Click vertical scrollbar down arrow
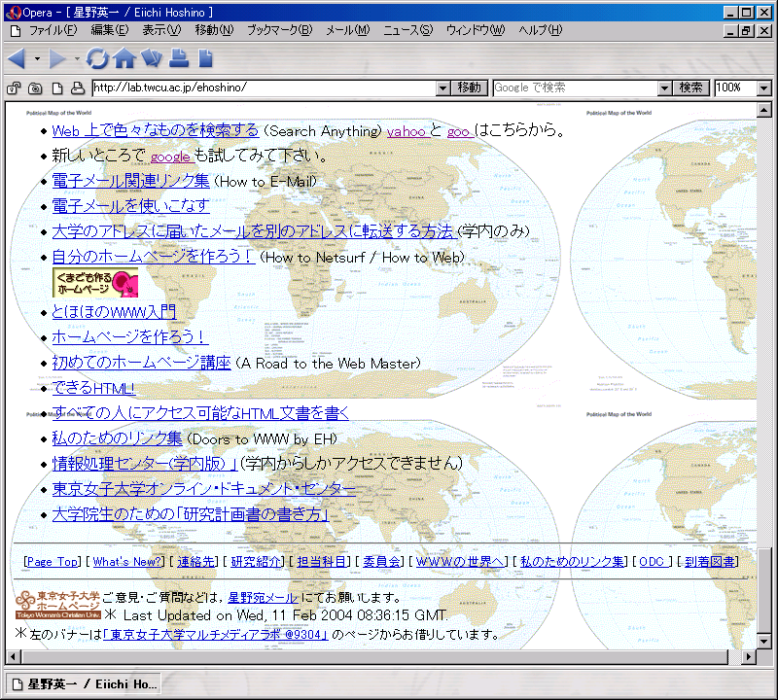 tap(764, 642)
